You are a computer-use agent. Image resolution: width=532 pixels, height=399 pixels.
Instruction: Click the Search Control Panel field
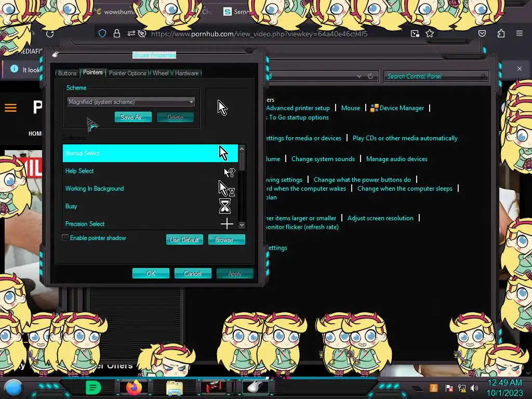436,76
